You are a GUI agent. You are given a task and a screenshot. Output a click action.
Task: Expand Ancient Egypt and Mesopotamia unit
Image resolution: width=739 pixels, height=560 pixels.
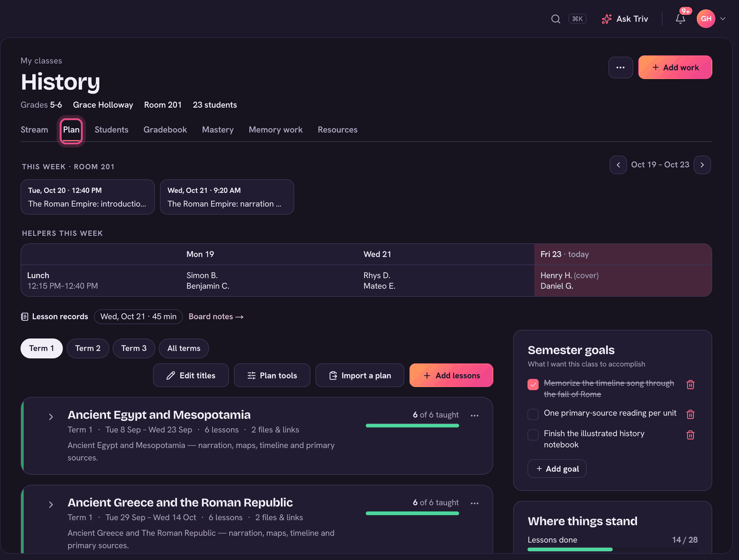click(x=51, y=417)
